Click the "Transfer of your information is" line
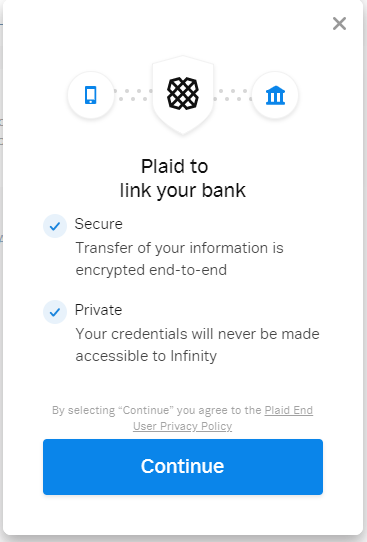Image resolution: width=367 pixels, height=542 pixels. (x=179, y=248)
